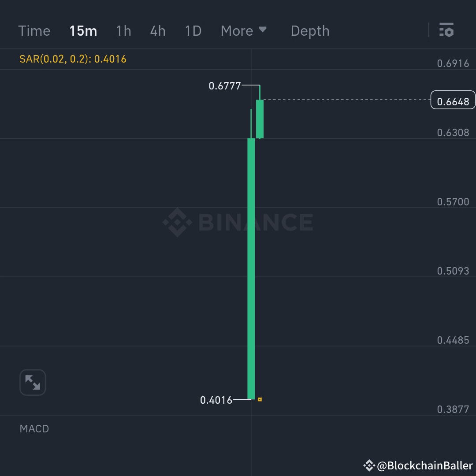This screenshot has width=476, height=476.
Task: Enable fullscreen chart mode
Action: pos(33,383)
